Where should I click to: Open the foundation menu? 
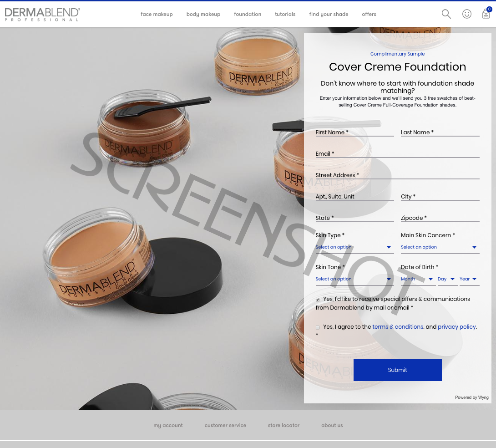(x=248, y=14)
